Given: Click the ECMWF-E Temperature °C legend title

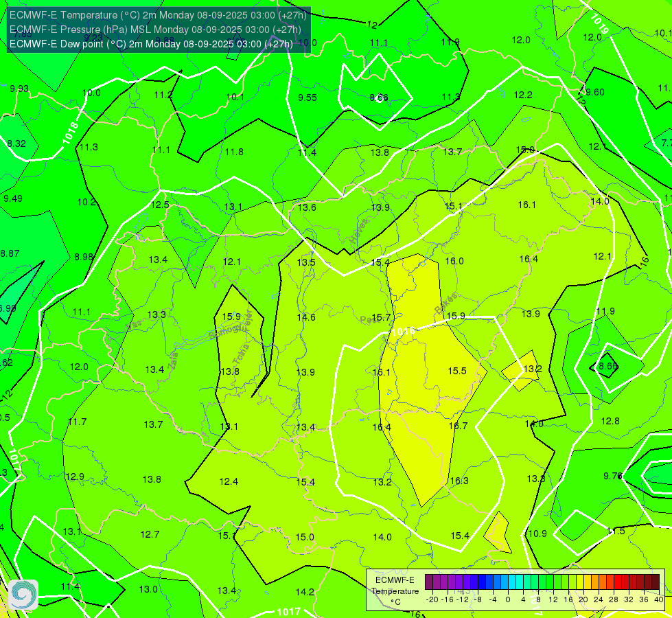Looking at the screenshot, I should click(395, 591).
